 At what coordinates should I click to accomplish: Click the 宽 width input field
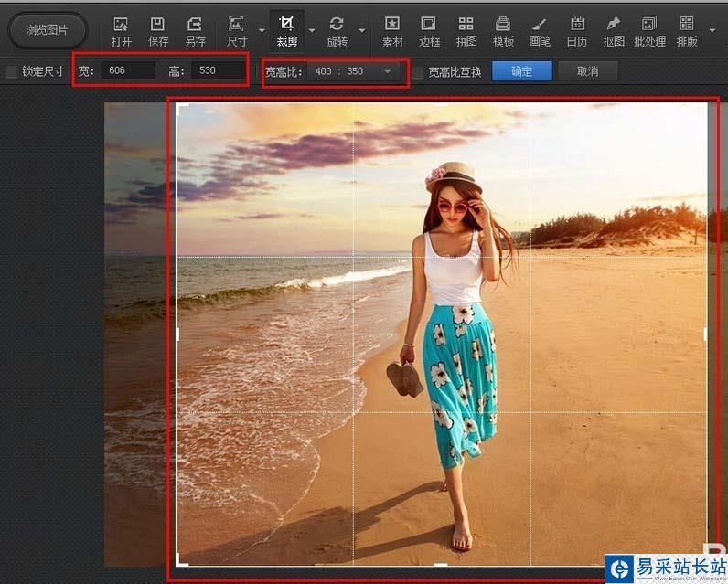(x=128, y=70)
